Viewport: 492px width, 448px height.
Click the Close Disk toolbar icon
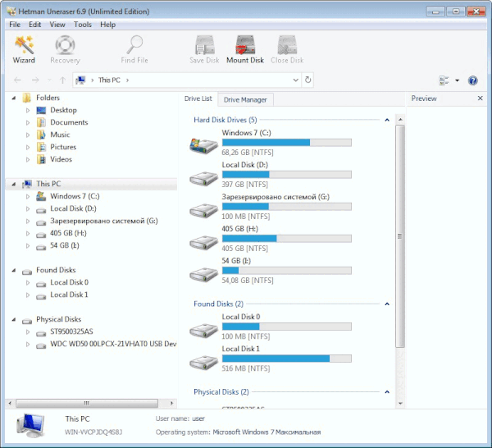coord(287,44)
